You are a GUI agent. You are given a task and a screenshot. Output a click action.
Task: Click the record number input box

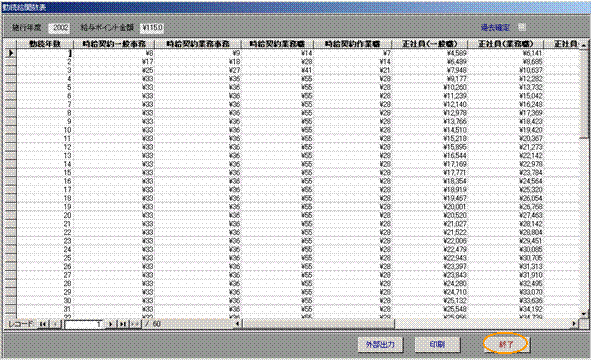coord(83,324)
